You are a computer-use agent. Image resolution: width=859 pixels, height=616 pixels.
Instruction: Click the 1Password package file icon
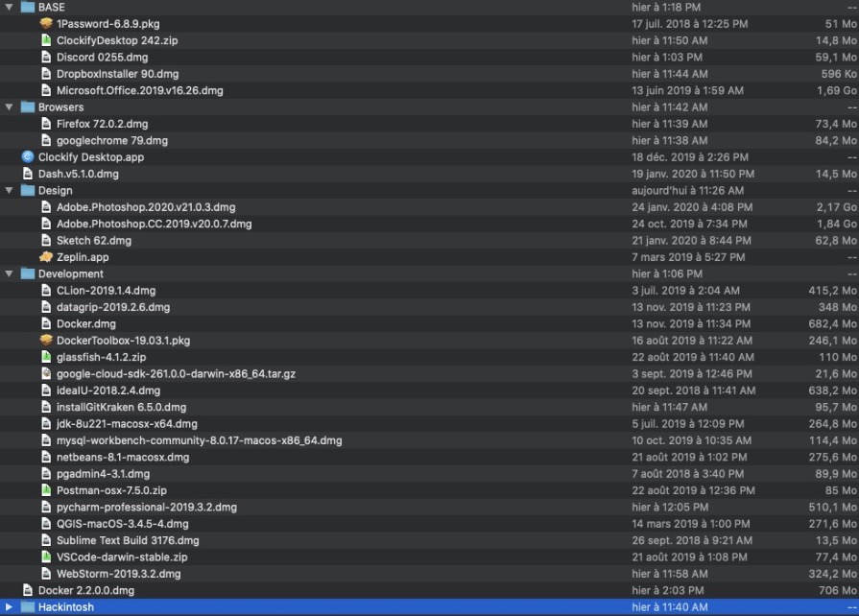tap(46, 23)
